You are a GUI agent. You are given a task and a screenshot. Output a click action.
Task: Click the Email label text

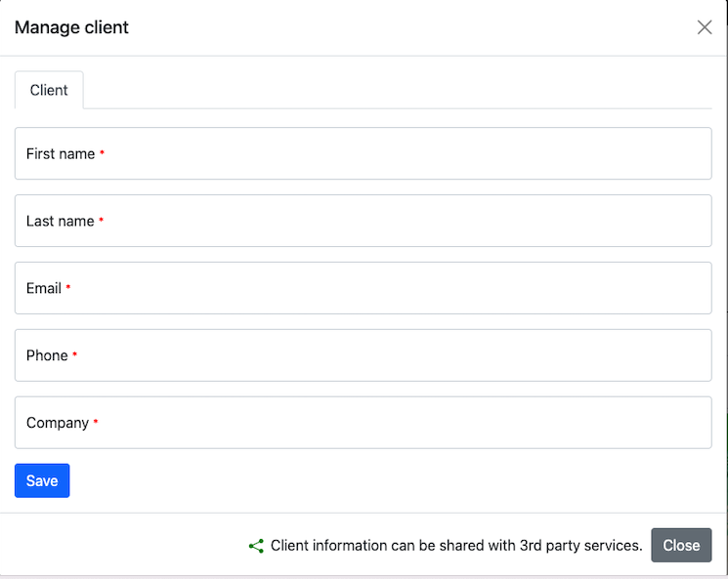[44, 288]
